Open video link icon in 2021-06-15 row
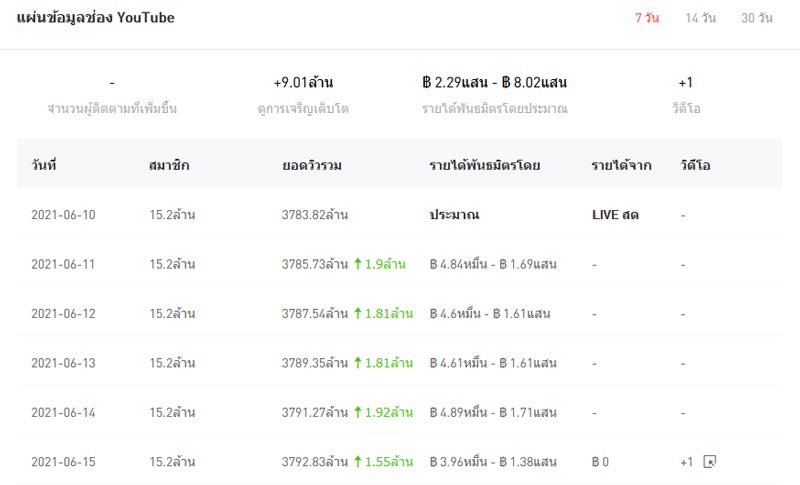The width and height of the screenshot is (800, 485). coord(710,462)
